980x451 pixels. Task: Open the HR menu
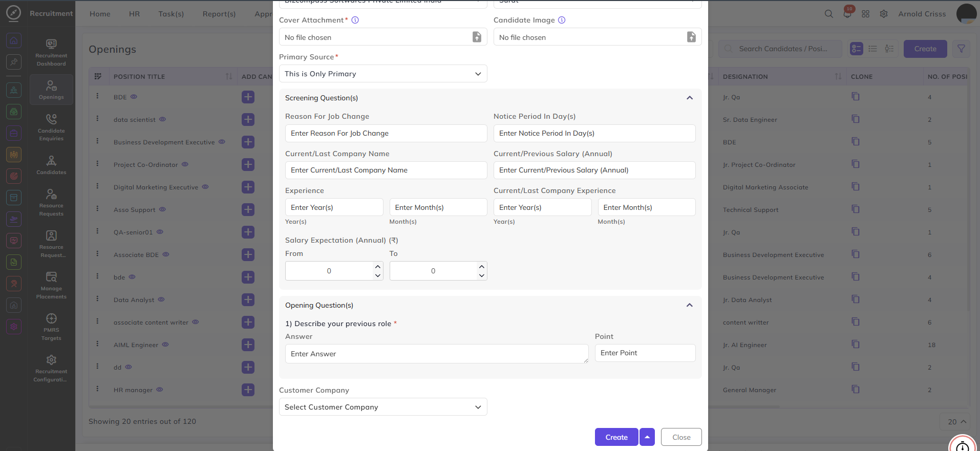(x=134, y=14)
